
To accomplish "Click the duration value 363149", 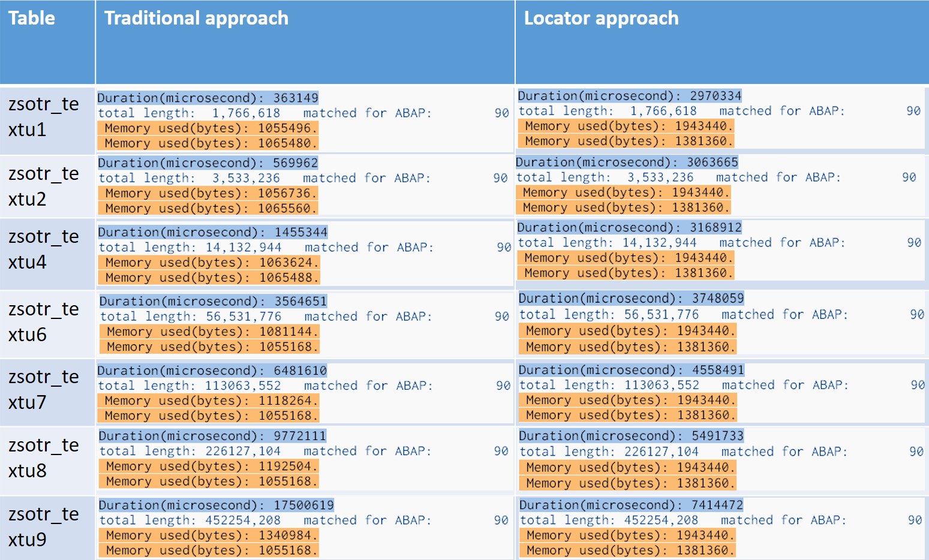I will (296, 98).
